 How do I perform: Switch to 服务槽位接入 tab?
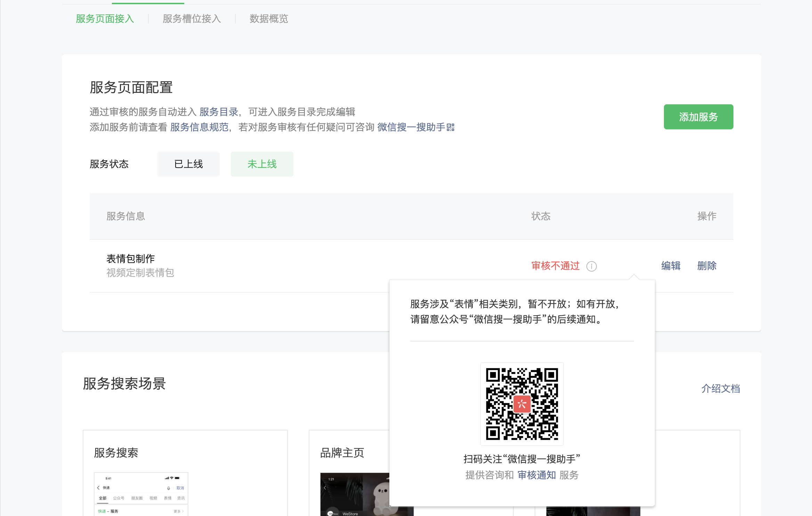[192, 19]
